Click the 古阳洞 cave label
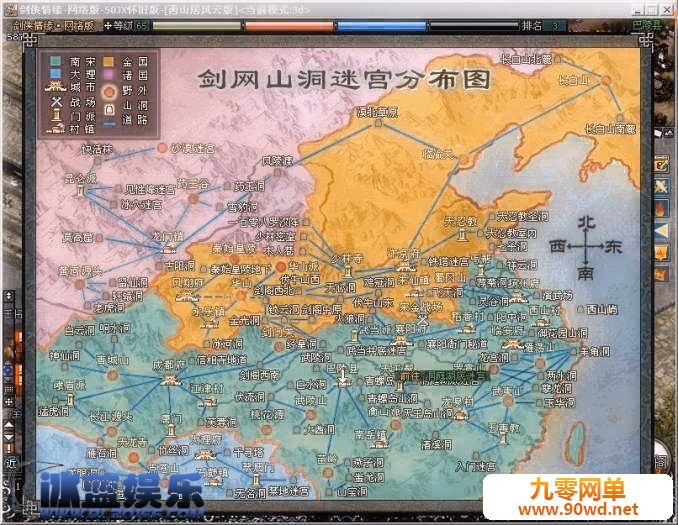 [180, 265]
